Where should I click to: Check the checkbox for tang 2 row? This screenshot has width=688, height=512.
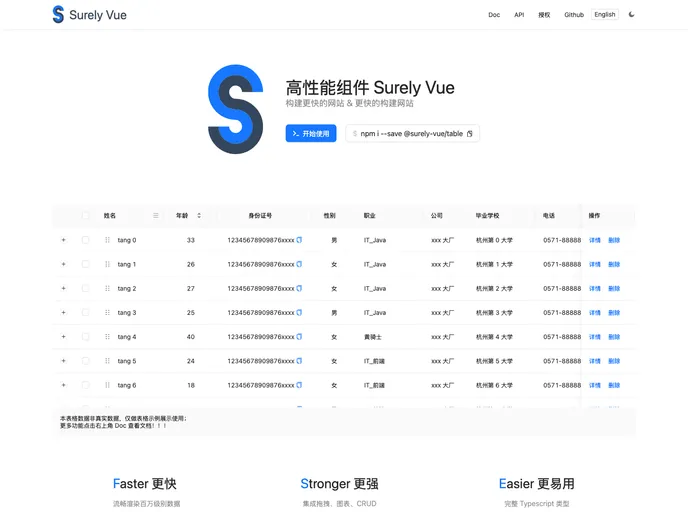(86, 288)
